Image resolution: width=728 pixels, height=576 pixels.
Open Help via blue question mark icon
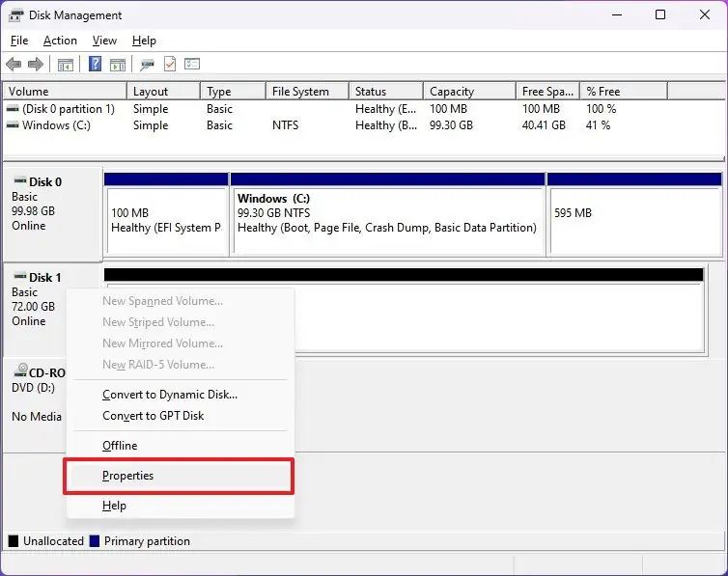point(96,65)
